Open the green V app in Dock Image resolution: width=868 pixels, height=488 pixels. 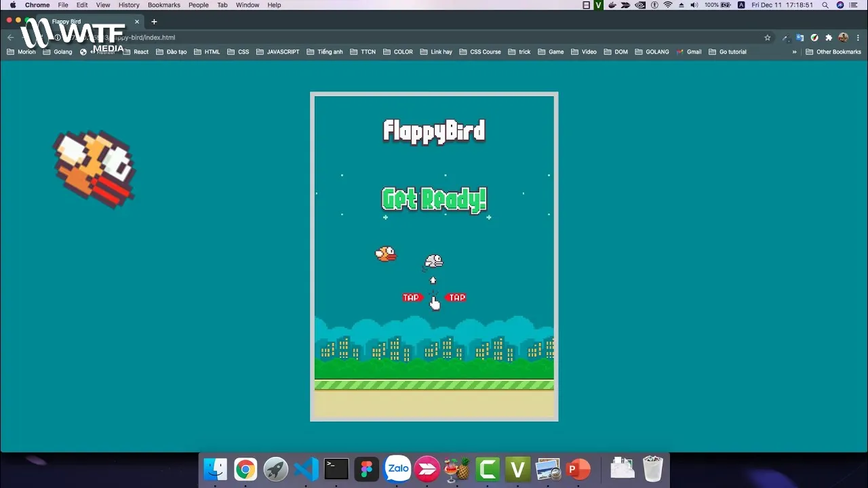pos(518,469)
